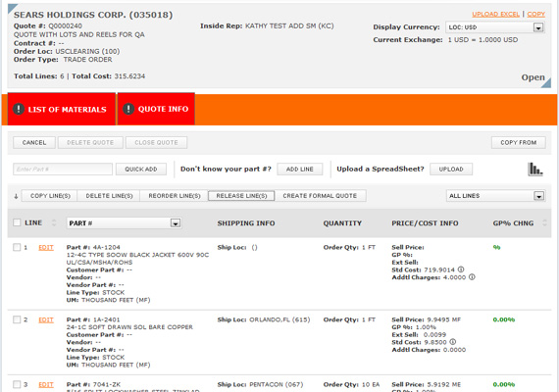Viewport: 559px width, 392px height.
Task: Click the down arrow beside COPY LINE(S)
Action: coord(16,196)
